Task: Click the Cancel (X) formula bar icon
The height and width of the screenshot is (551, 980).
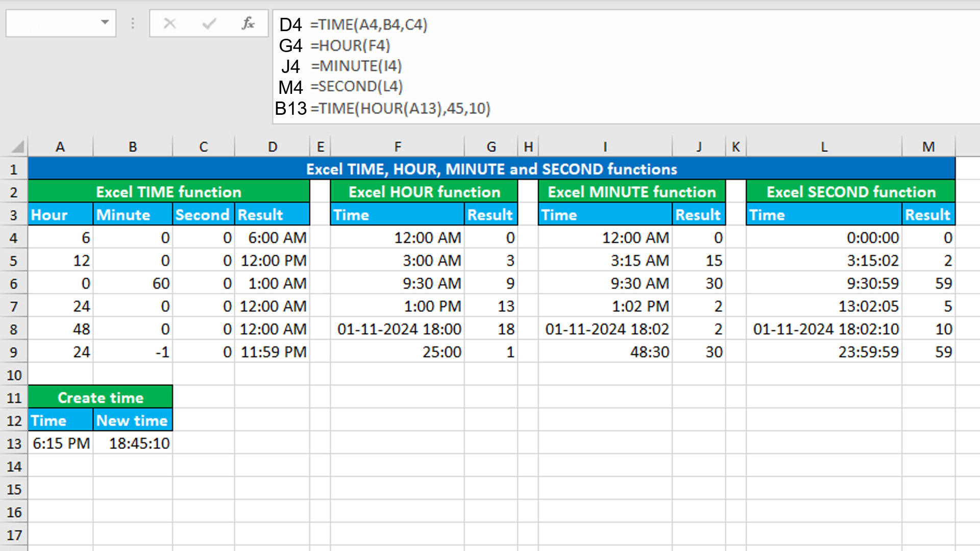Action: tap(169, 23)
